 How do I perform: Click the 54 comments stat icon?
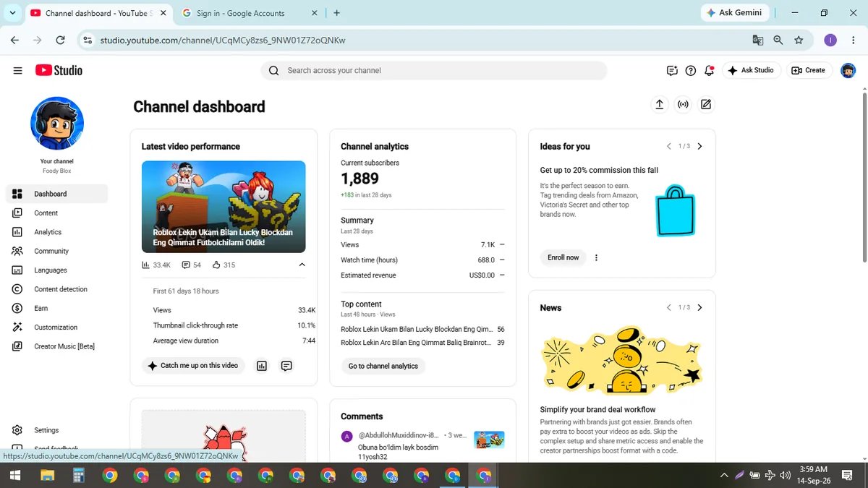[x=186, y=265]
